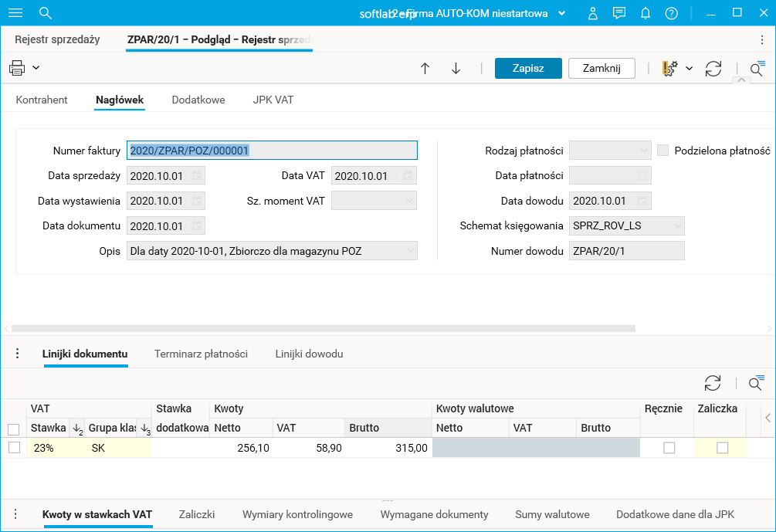Screen dimensions: 776x532
Task: Click the Numer dowodu field
Action: click(x=626, y=251)
